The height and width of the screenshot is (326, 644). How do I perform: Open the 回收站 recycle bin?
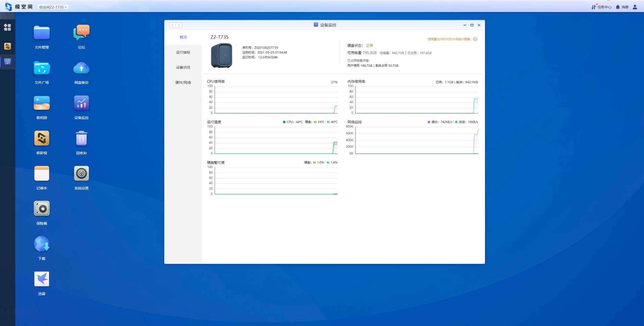(x=81, y=139)
